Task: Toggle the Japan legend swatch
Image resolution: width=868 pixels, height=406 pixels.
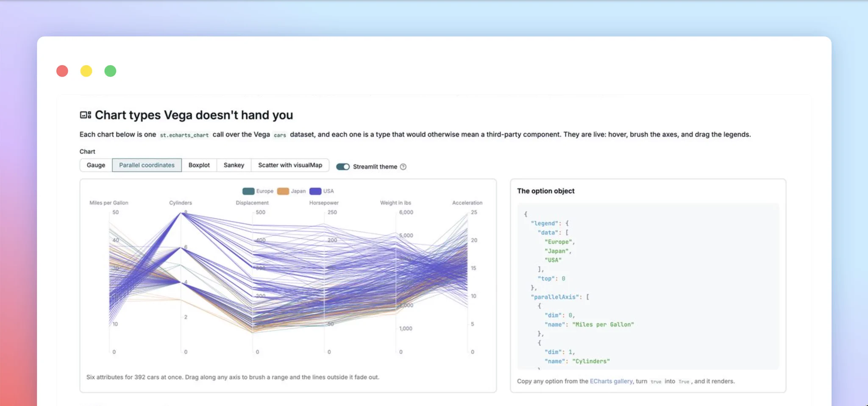Action: (x=283, y=191)
